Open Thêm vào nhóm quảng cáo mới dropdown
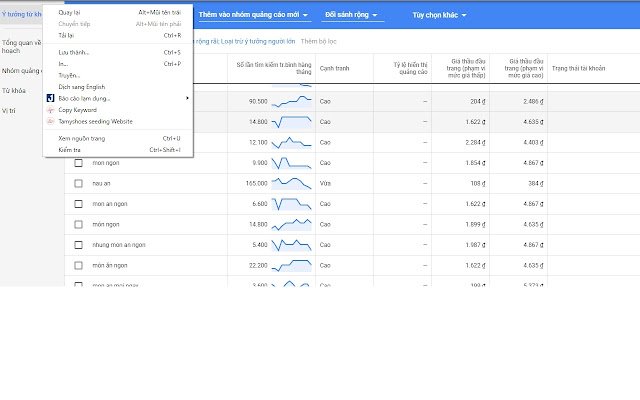 [x=253, y=15]
